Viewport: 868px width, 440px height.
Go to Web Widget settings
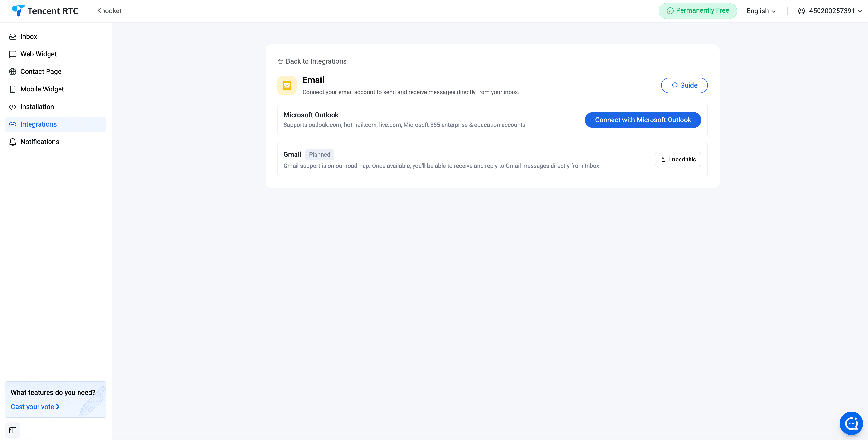[56, 54]
